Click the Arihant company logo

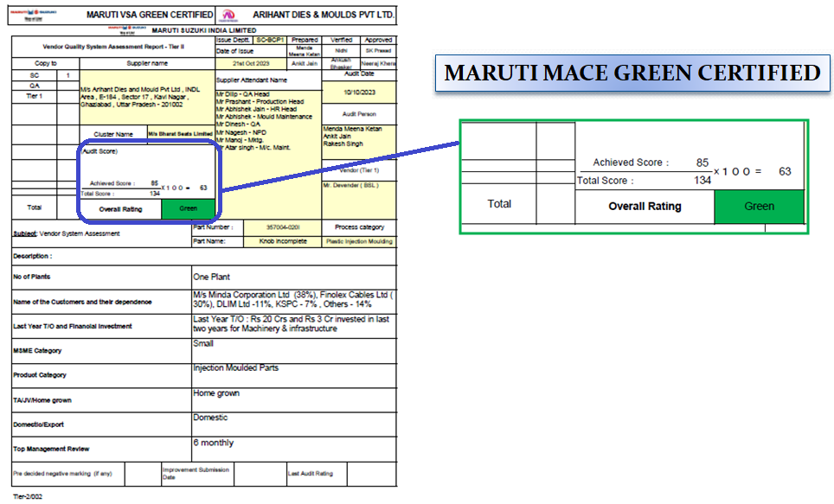pyautogui.click(x=229, y=15)
